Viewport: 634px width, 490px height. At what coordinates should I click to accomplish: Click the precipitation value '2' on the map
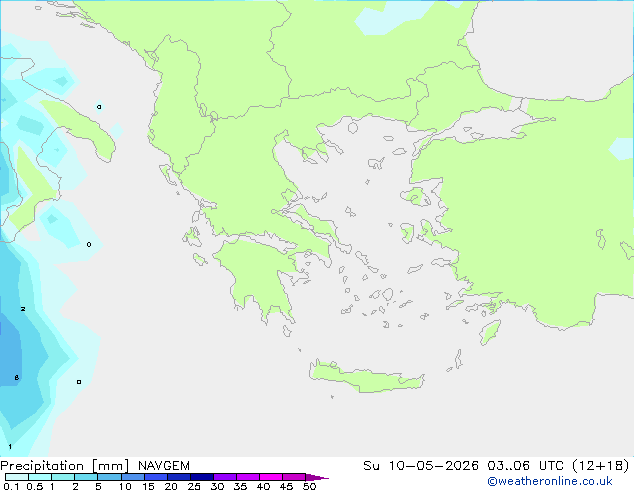(x=23, y=309)
